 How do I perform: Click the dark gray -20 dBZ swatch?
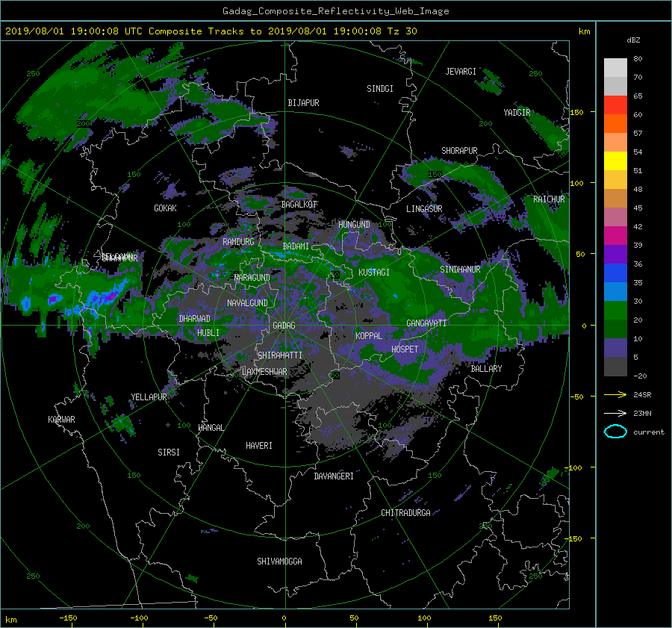click(615, 367)
